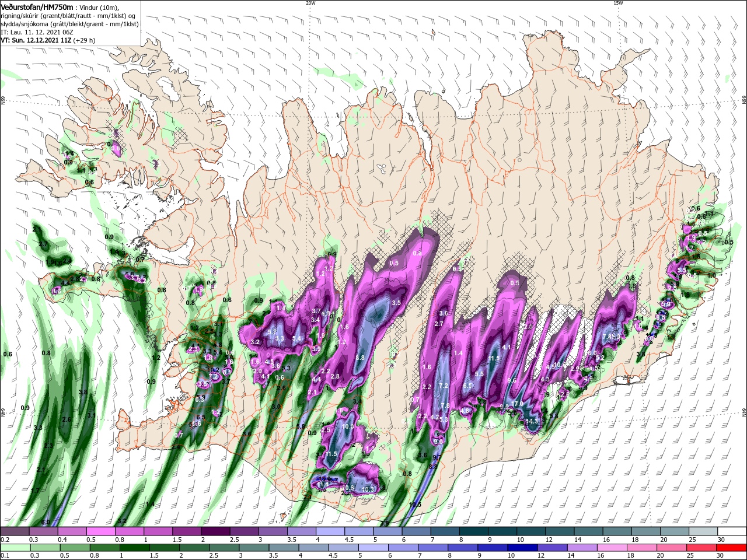Screen dimensions: 747x560
Task: Click the 0.8 scale label in upper legend
Action: [x=120, y=540]
